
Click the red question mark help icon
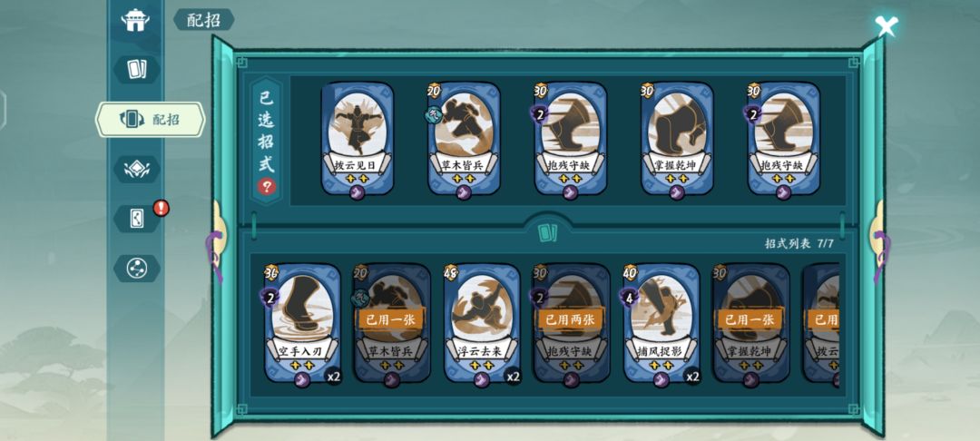[266, 185]
